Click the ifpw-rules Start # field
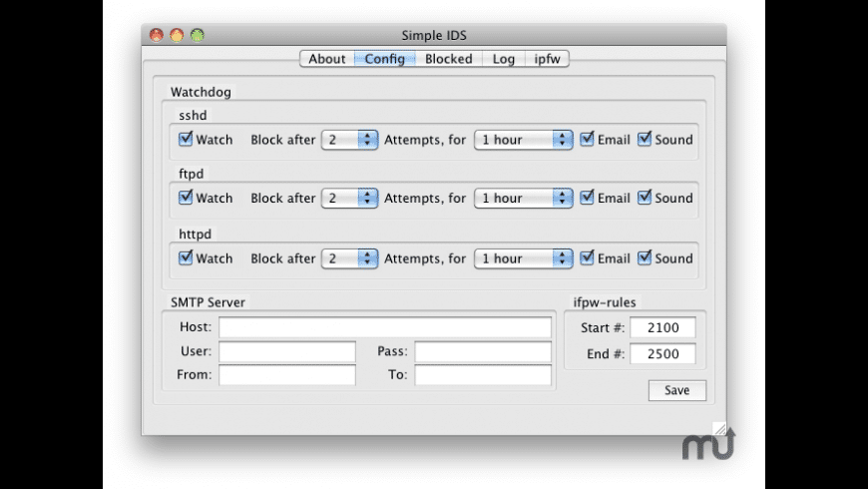The height and width of the screenshot is (489, 868). 662,328
